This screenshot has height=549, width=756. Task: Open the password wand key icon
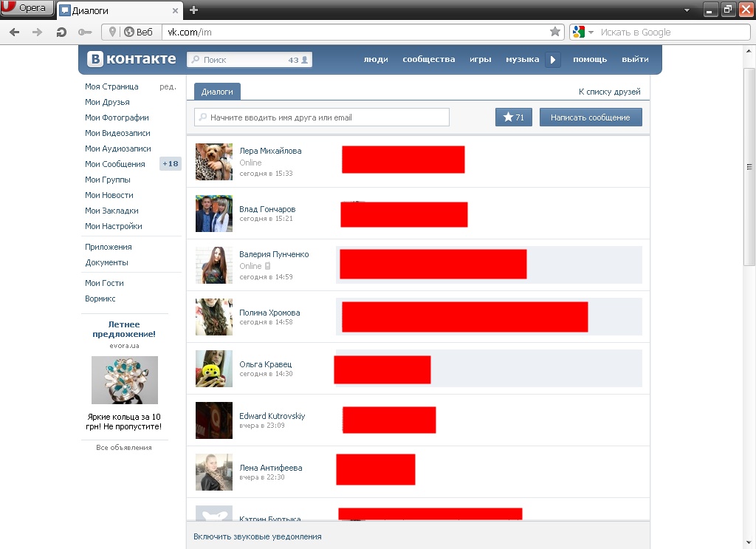point(85,33)
